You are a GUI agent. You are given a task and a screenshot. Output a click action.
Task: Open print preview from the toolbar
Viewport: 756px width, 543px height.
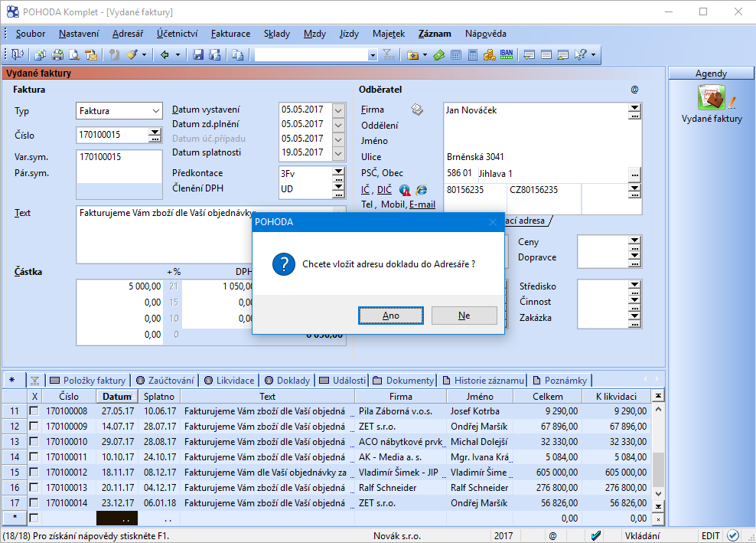tap(74, 55)
